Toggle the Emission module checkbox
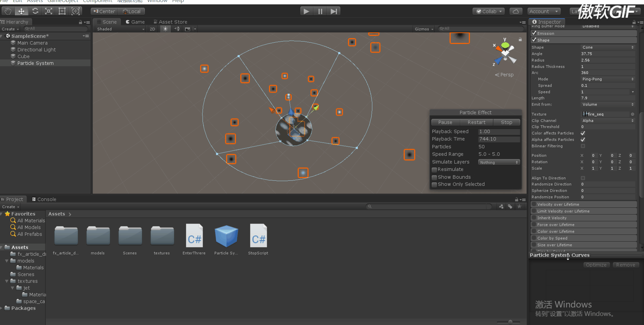Screen dimensions: 644x325 tap(534, 33)
